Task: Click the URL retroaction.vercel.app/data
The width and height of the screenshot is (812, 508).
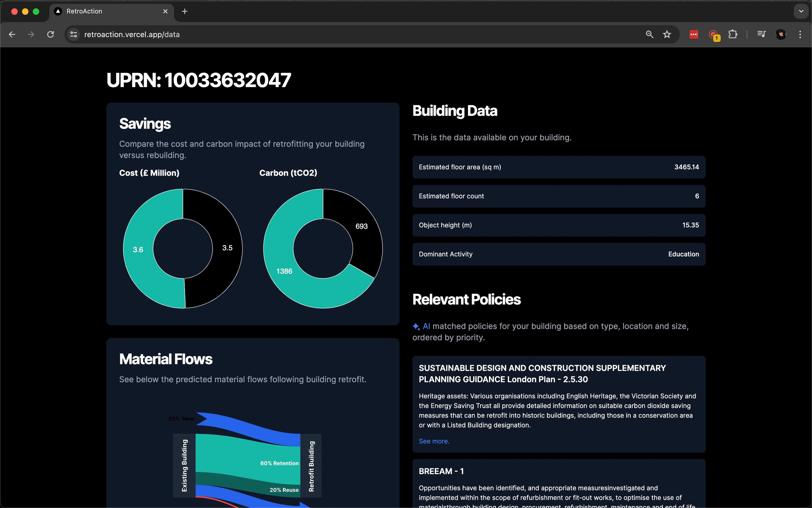Action: (x=132, y=35)
